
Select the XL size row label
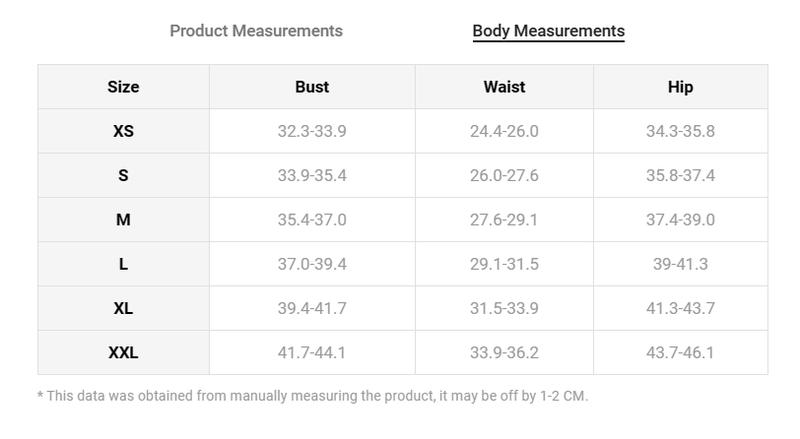[x=123, y=308]
